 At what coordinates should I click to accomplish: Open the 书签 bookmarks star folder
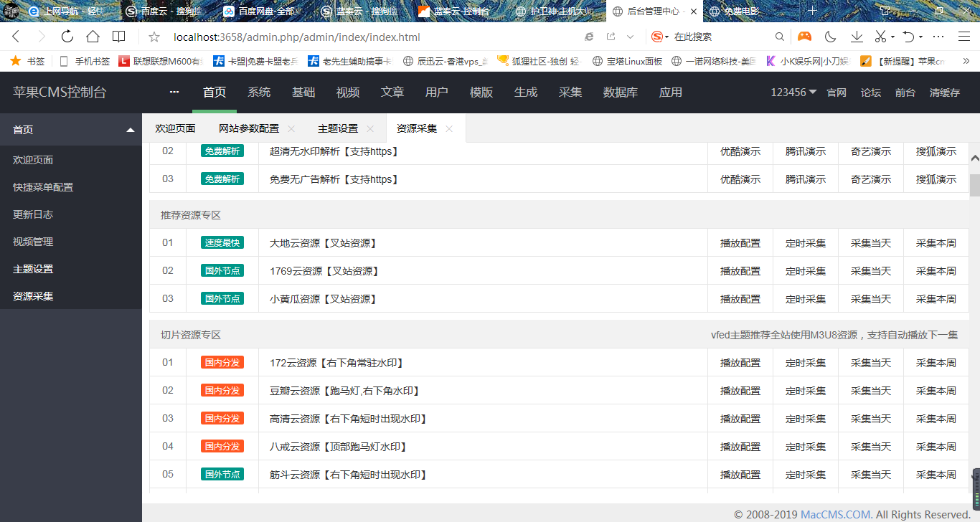click(x=27, y=62)
